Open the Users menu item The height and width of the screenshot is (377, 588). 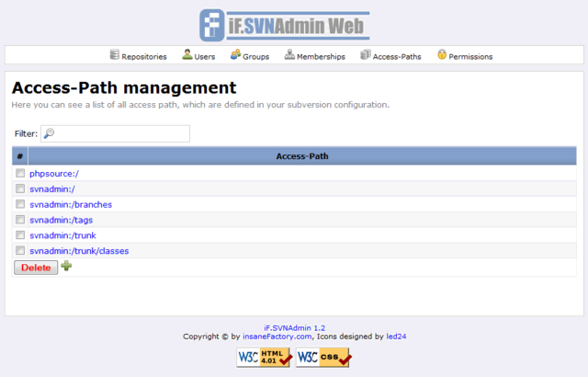coord(205,56)
